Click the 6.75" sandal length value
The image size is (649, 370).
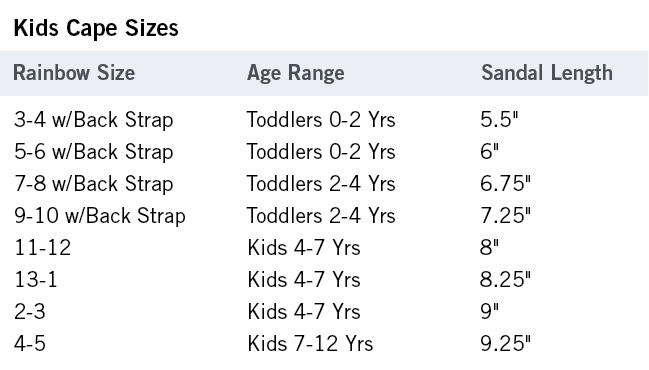pos(505,183)
